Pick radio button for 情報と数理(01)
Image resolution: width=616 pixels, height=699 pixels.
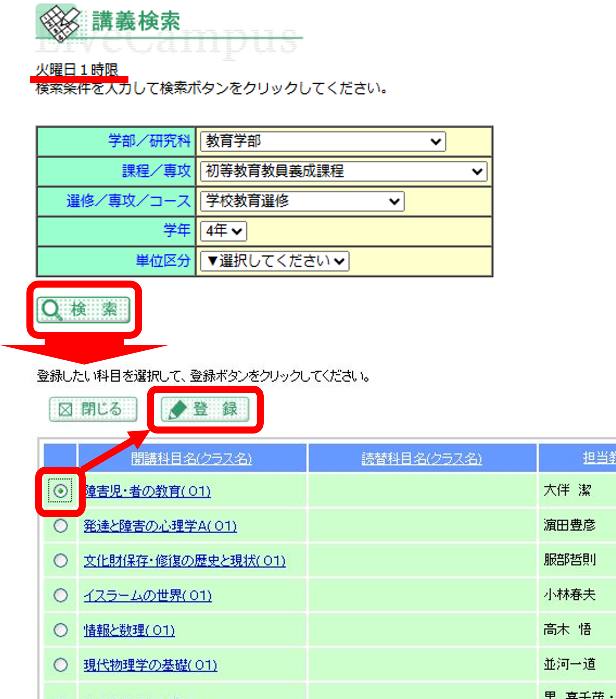[61, 630]
